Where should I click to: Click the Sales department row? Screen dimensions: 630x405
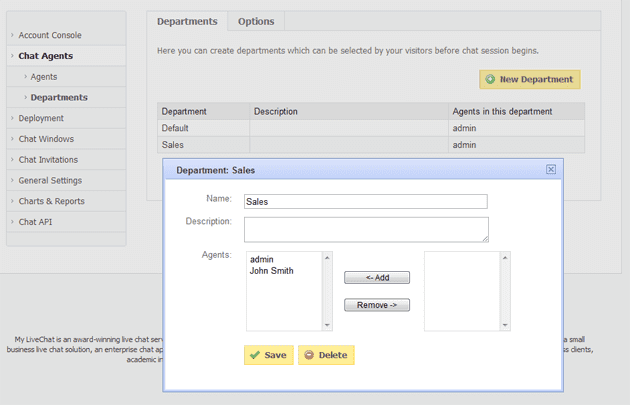[371, 145]
